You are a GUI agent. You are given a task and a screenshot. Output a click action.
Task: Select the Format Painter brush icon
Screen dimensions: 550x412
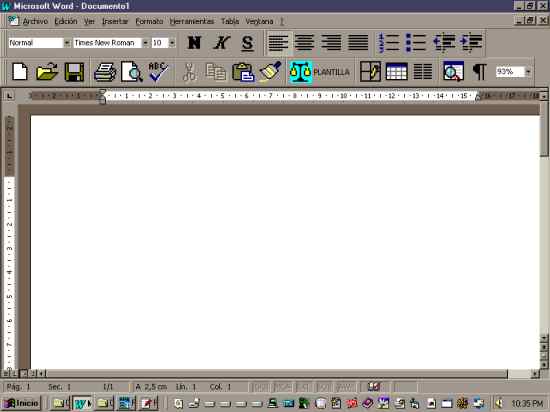[x=270, y=72]
